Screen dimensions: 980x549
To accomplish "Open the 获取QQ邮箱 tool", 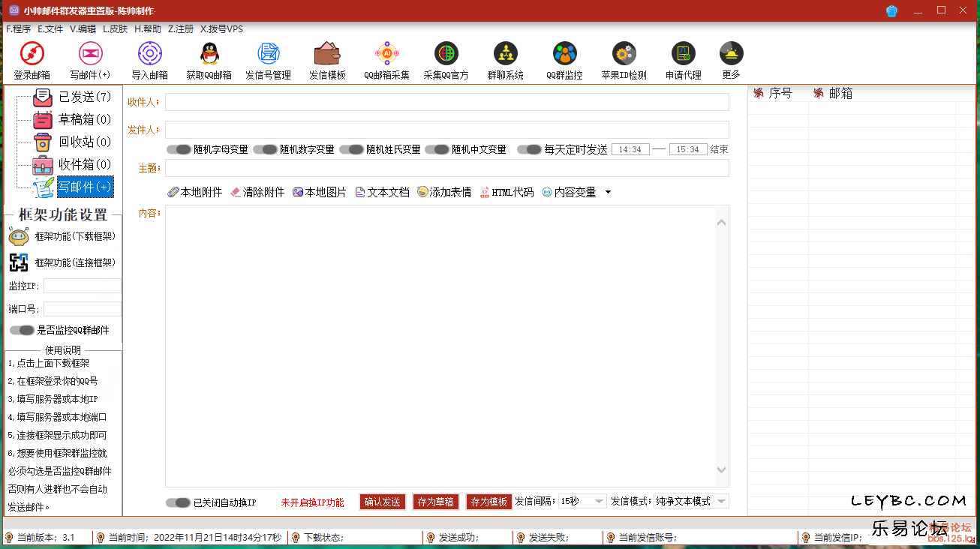I will [209, 59].
